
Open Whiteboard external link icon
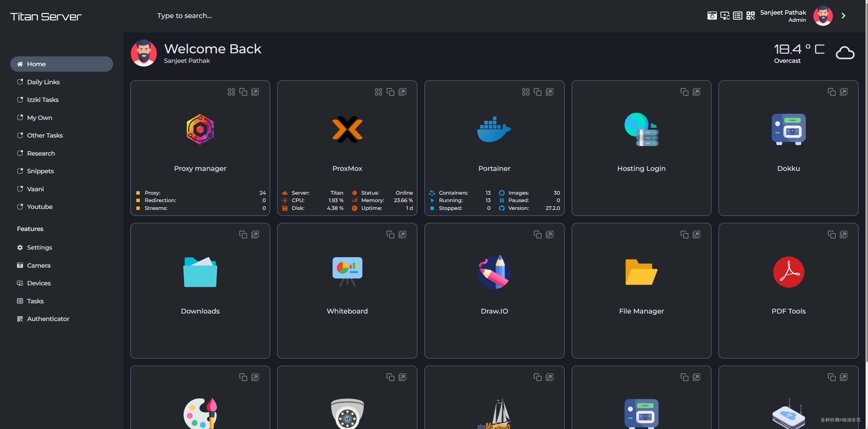pos(402,234)
